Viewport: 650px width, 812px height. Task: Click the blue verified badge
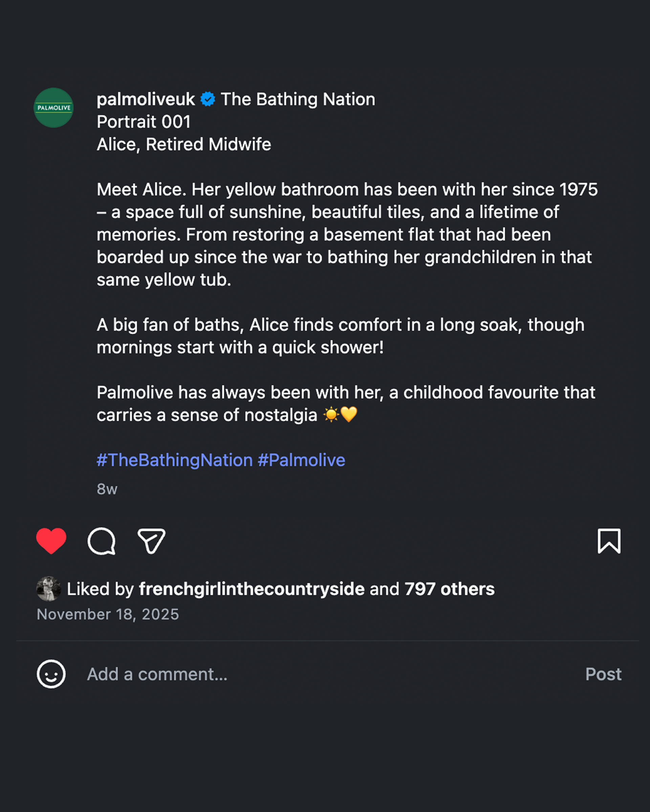click(x=208, y=99)
